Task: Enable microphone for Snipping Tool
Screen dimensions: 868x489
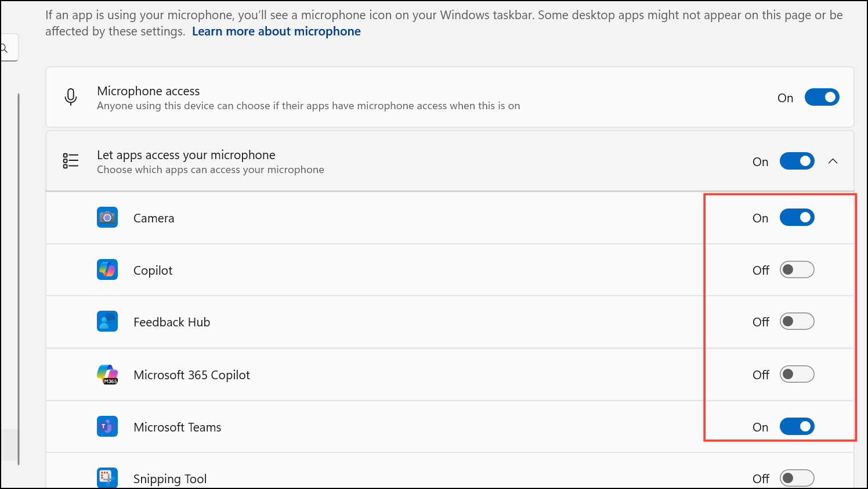Action: tap(797, 479)
